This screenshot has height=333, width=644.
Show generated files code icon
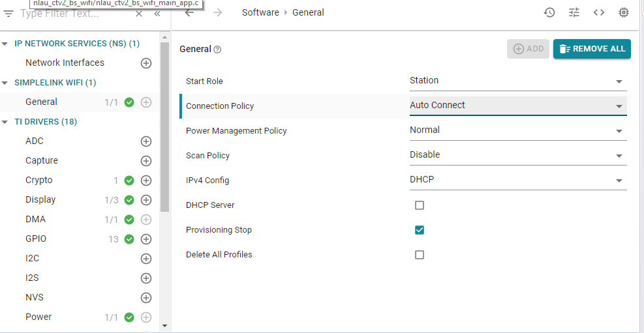click(599, 12)
